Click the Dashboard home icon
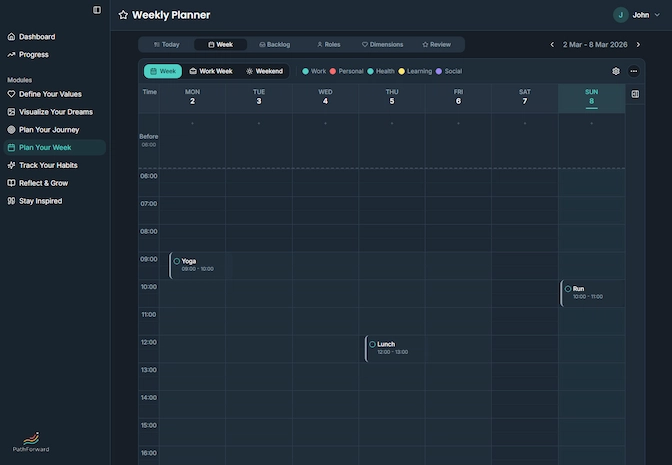 pyautogui.click(x=12, y=36)
